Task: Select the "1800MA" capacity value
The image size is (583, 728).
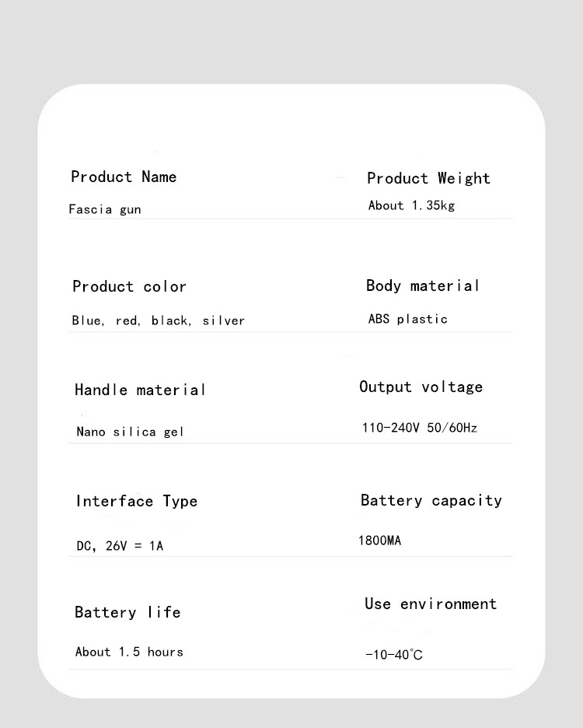Action: 379,541
